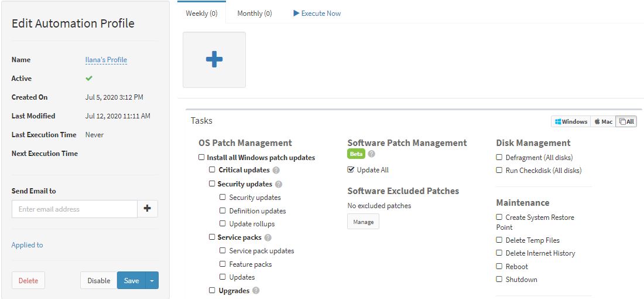The image size is (644, 299).
Task: Click help icon beside Upgrades
Action: coord(256,291)
